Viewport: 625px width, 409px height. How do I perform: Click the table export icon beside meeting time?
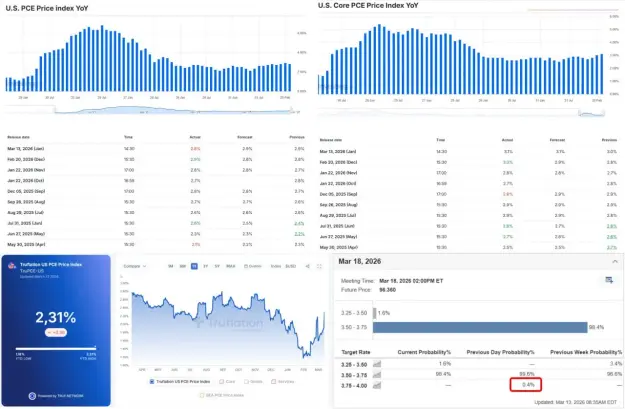609,280
